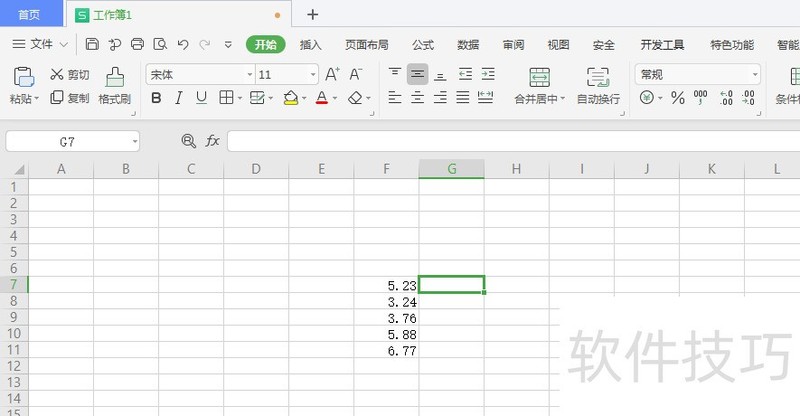Open font size dropdown 11
The image size is (800, 416).
(313, 75)
